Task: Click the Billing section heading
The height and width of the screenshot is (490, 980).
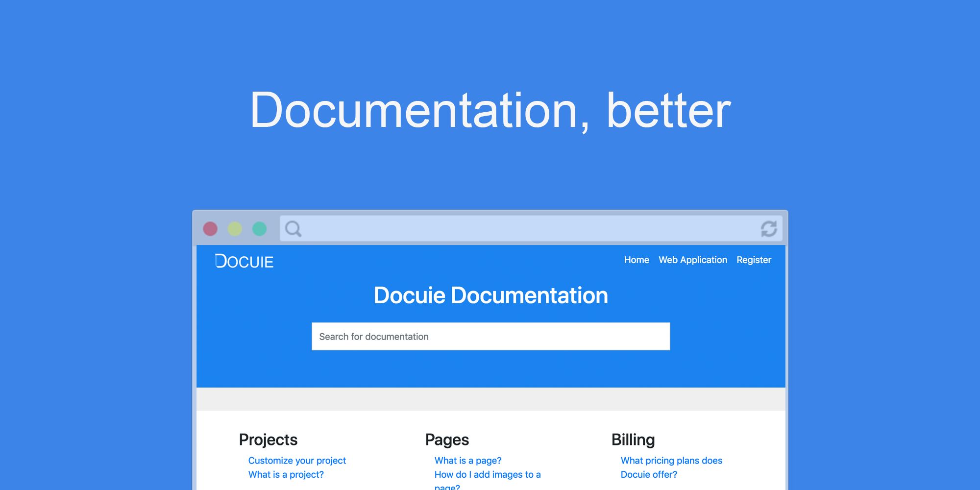Action: [x=634, y=440]
